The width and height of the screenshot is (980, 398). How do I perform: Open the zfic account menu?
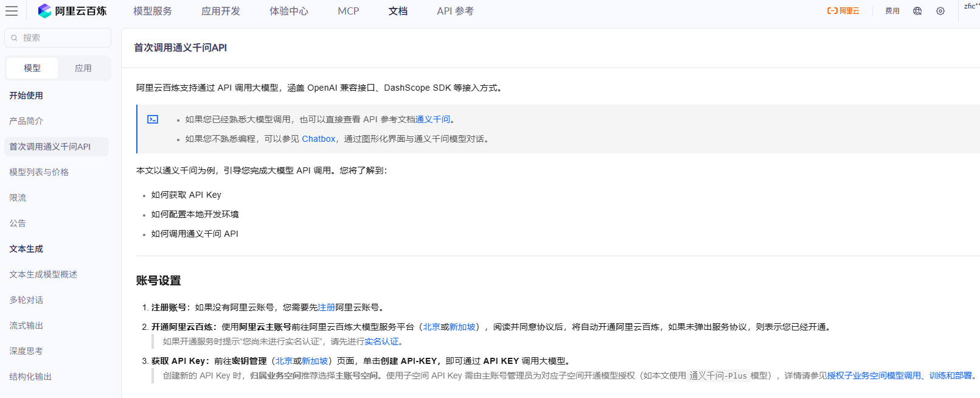[x=971, y=6]
